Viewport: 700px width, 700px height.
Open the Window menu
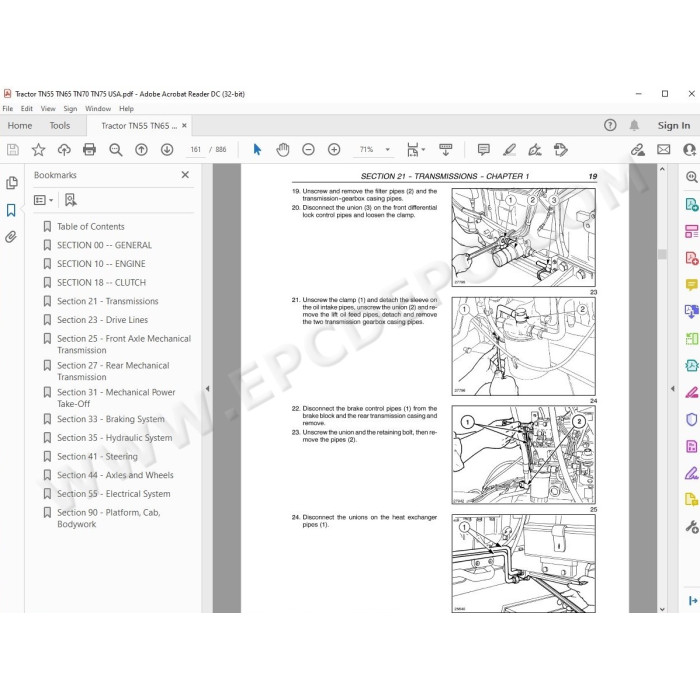98,108
